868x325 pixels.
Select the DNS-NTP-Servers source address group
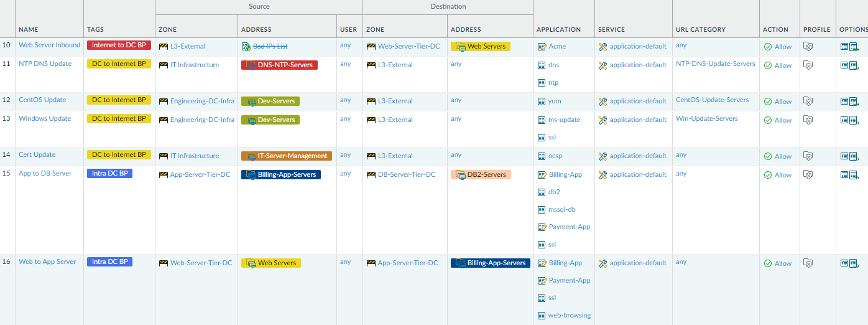(279, 65)
